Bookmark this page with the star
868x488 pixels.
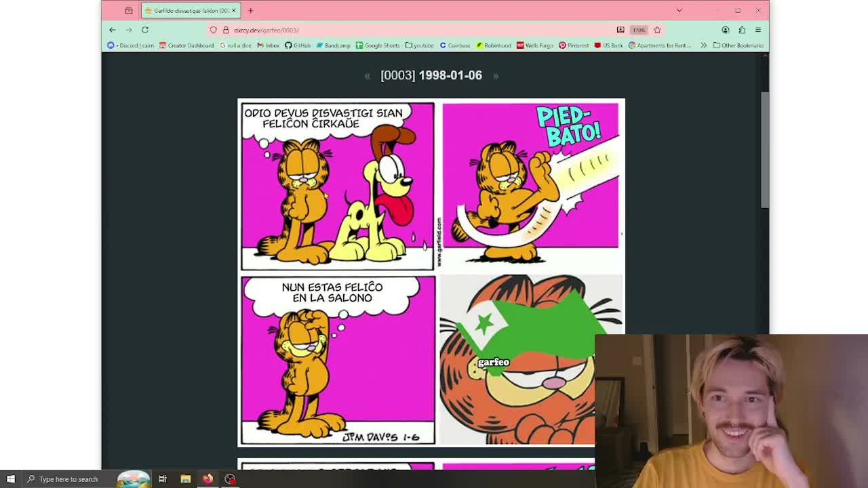click(657, 30)
